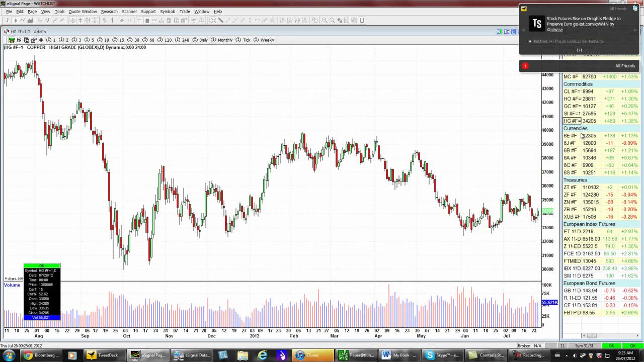Viewport: 644px width, 362px height.
Task: Select the GC #F gold row
Action: point(601,106)
